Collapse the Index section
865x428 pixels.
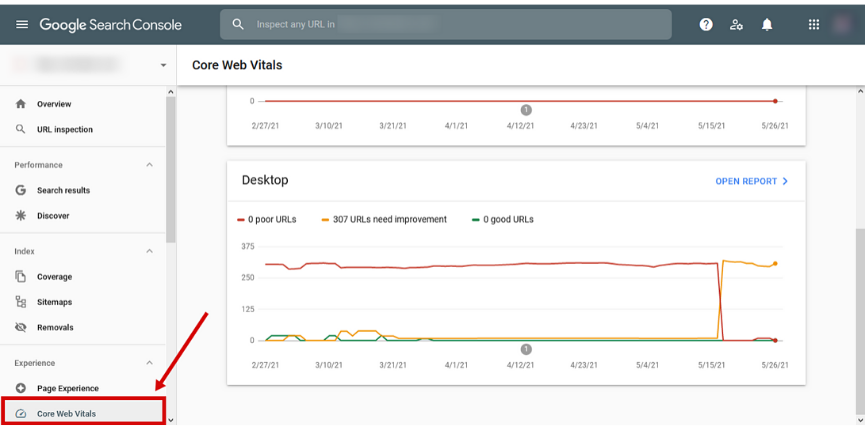(149, 251)
